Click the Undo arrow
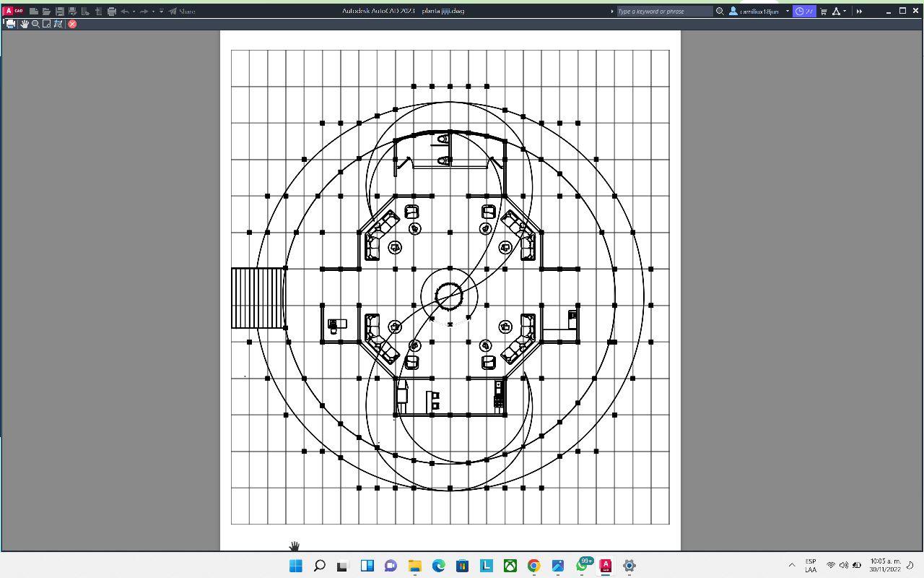924x578 pixels. [125, 11]
